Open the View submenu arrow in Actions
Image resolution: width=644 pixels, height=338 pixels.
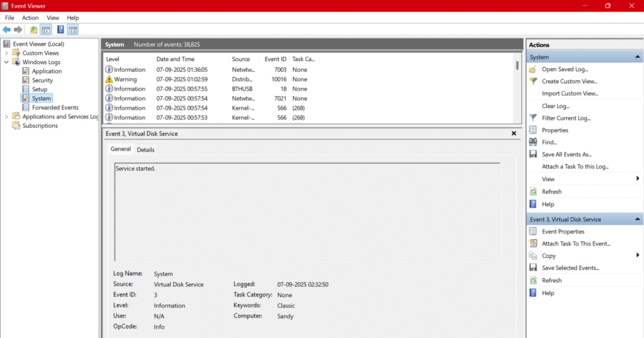click(638, 179)
